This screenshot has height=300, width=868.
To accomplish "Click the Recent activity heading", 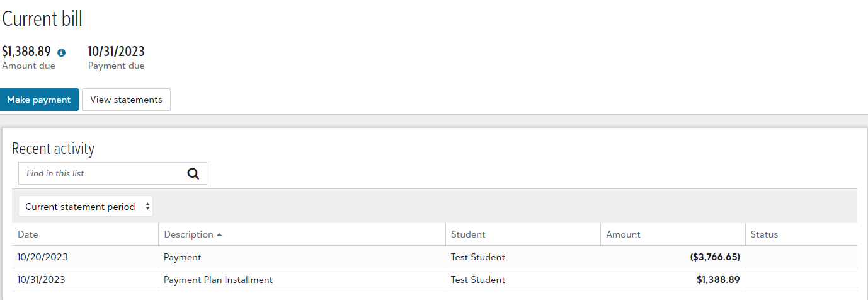I will coord(54,149).
